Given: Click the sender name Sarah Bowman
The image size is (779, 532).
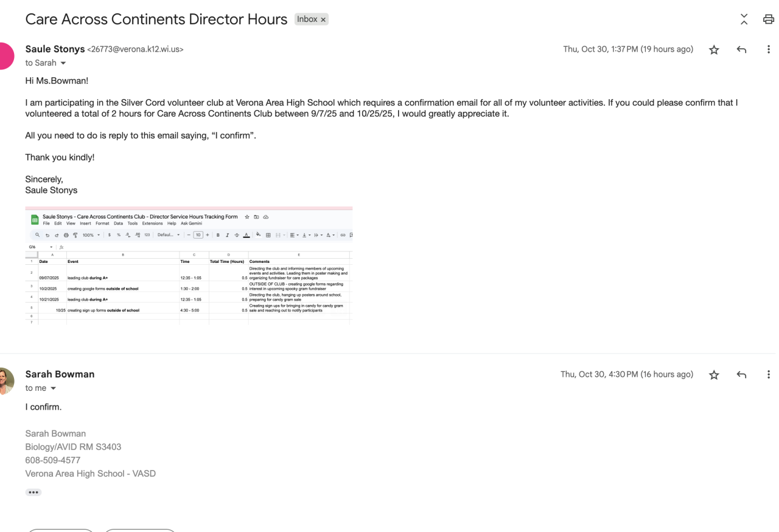Looking at the screenshot, I should [60, 374].
